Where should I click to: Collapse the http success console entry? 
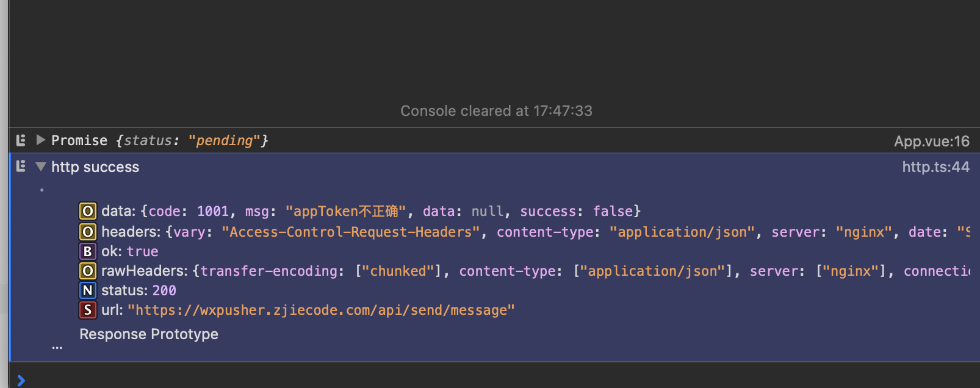(40, 166)
